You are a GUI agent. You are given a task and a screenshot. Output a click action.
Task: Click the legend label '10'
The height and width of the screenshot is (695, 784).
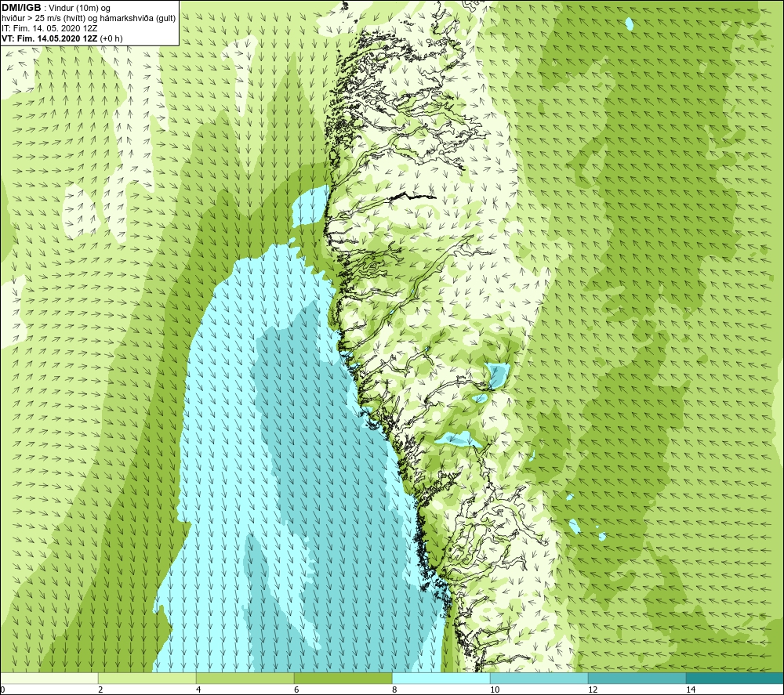click(x=495, y=690)
